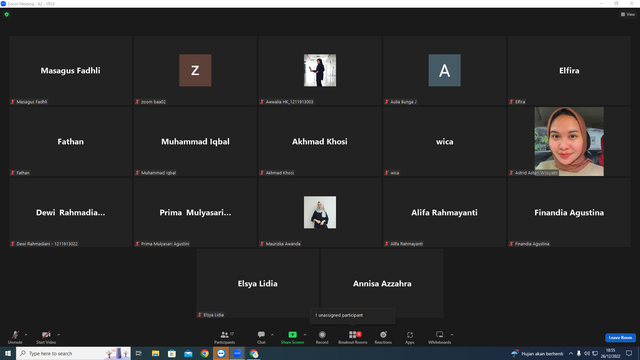Image resolution: width=640 pixels, height=360 pixels.
Task: Select Akhmad Khosi's participant tile
Action: [x=320, y=142]
